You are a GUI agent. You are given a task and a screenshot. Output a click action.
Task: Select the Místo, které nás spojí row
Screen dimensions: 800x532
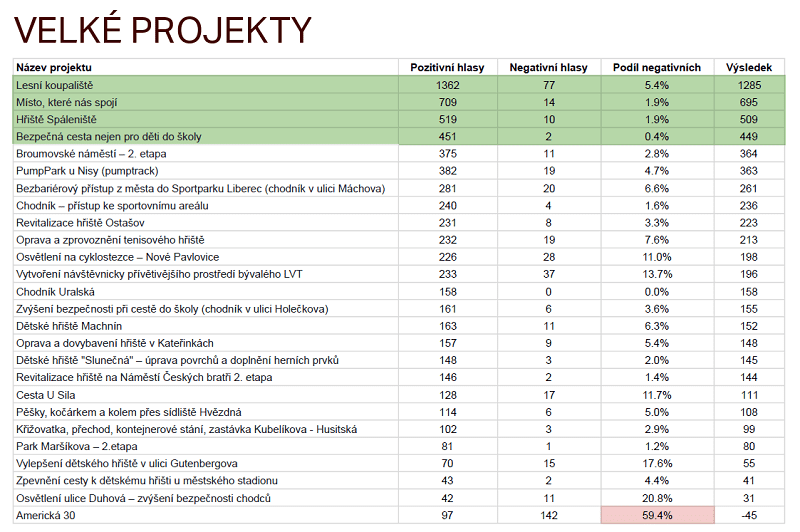pos(66,102)
